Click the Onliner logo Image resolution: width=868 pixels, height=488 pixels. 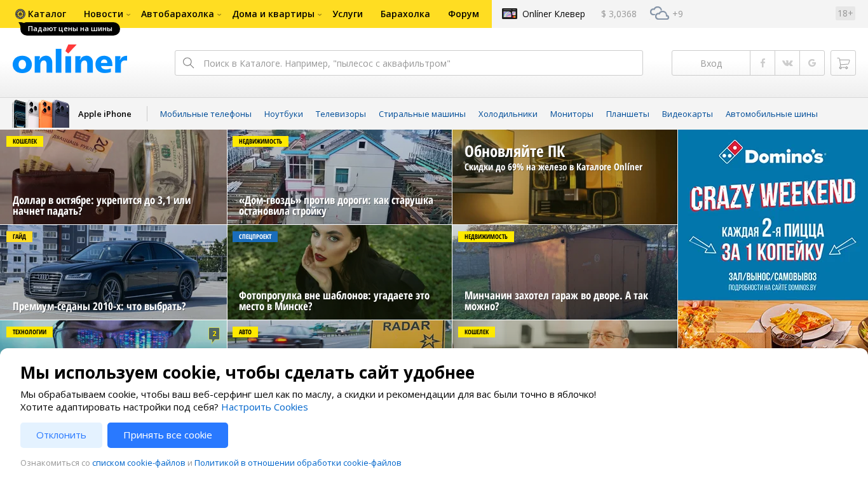[x=70, y=60]
